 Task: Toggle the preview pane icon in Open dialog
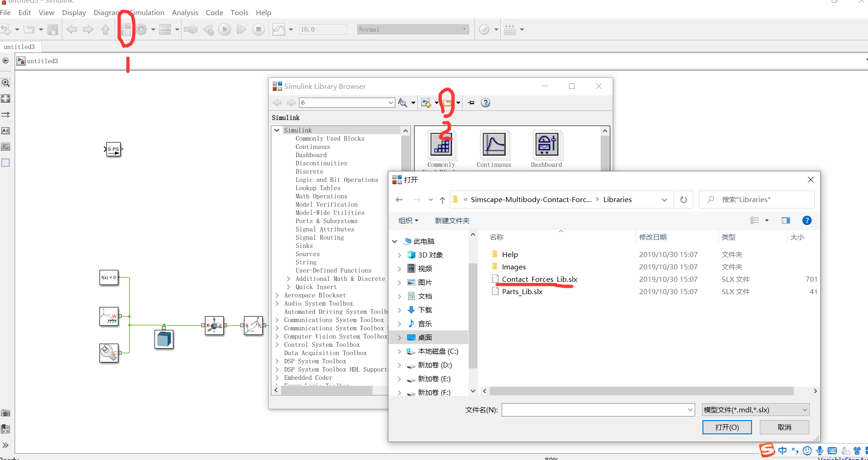(x=786, y=220)
